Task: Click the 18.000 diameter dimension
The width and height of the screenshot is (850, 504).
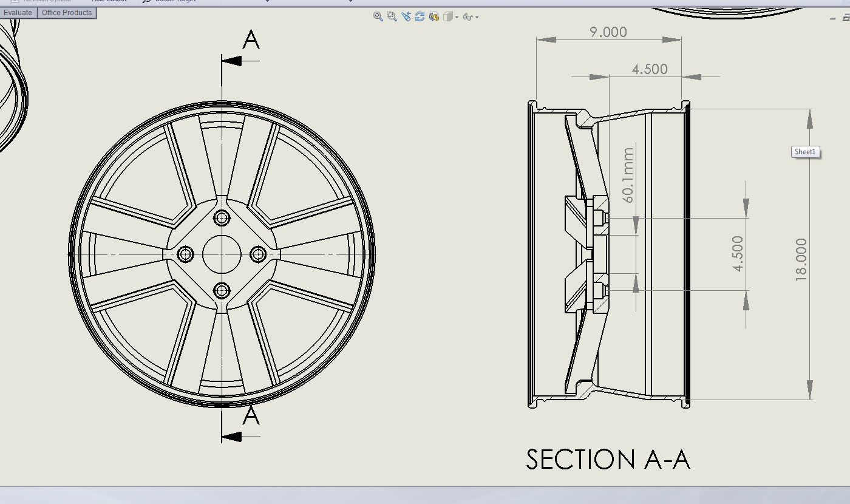Action: coord(801,259)
